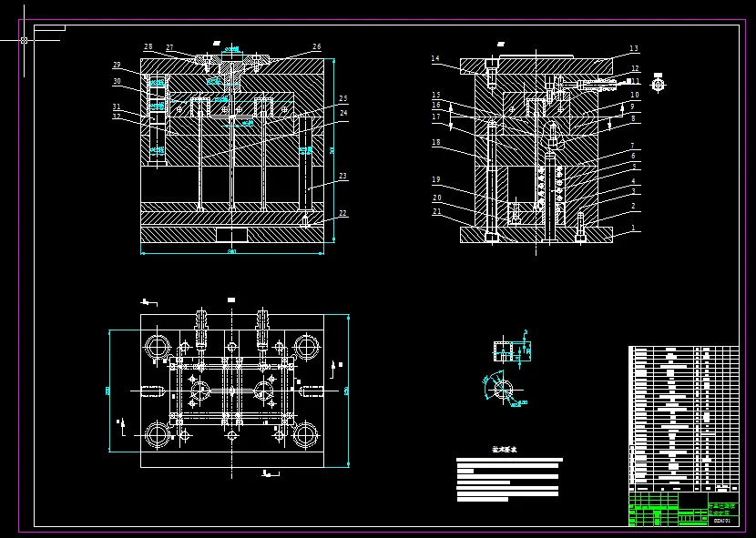The image size is (756, 538).
Task: Click balloon number 14 on the side view
Action: pyautogui.click(x=435, y=58)
